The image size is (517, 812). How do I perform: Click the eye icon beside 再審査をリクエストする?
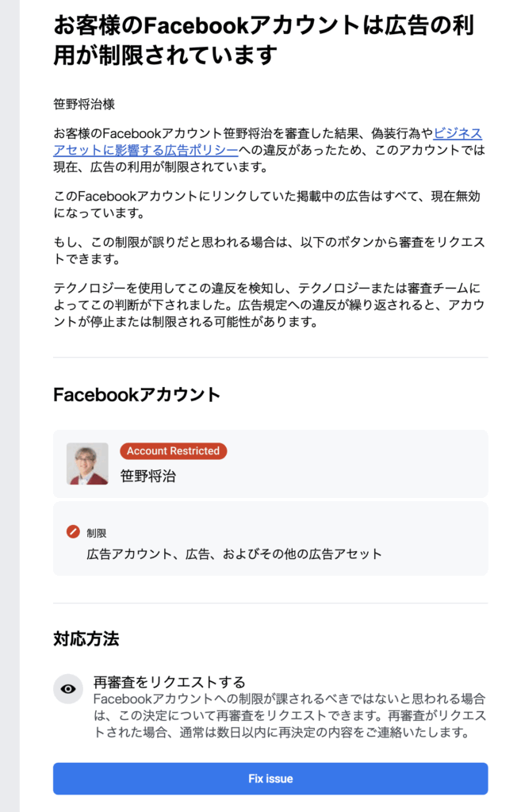coord(68,689)
